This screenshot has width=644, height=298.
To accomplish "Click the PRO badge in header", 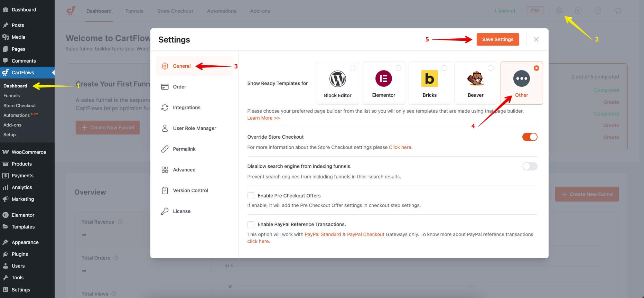I will tap(535, 11).
